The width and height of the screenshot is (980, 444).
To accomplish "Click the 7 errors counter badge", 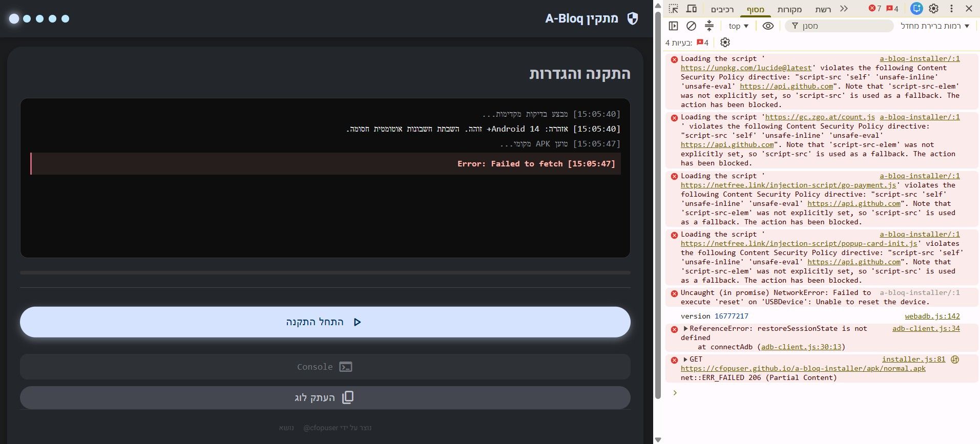I will [x=875, y=9].
